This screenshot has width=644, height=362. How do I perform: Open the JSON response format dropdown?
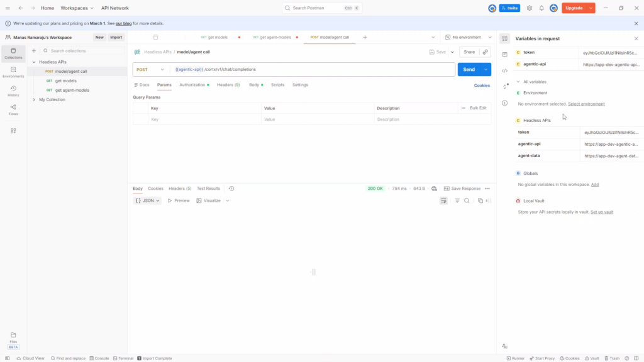tap(148, 200)
